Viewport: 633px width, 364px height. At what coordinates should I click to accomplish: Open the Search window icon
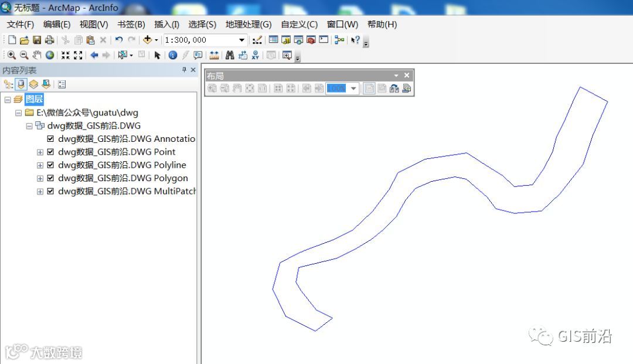pos(298,40)
